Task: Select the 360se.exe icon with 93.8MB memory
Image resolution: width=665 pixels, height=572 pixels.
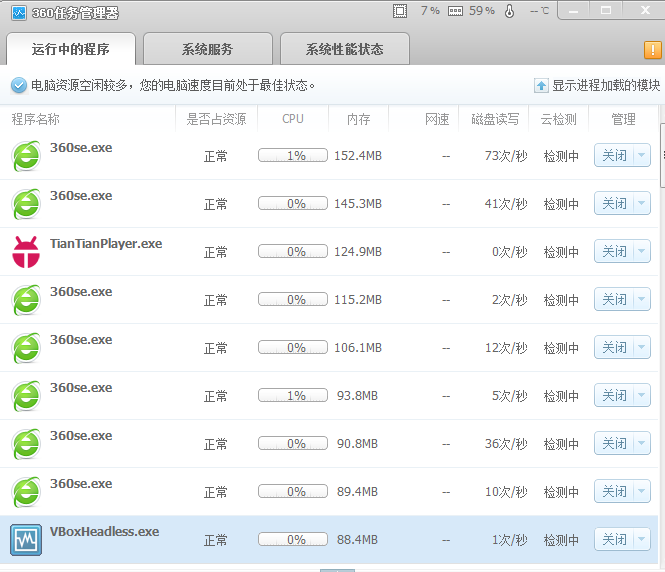Action: (x=26, y=396)
